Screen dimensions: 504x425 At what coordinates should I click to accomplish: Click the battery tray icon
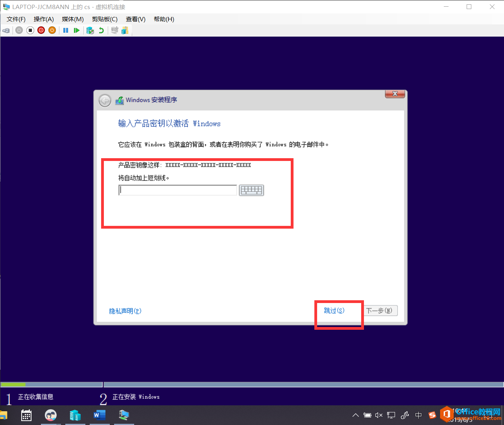367,415
